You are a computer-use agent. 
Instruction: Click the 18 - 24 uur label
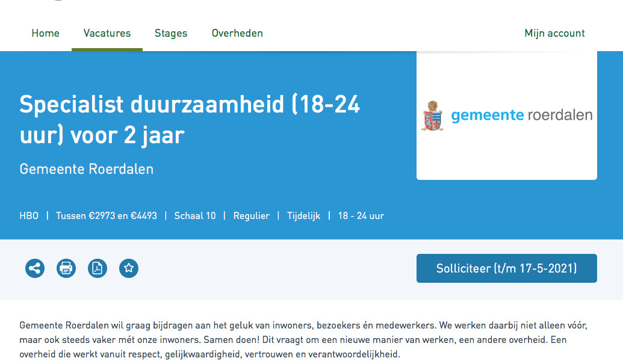point(361,216)
